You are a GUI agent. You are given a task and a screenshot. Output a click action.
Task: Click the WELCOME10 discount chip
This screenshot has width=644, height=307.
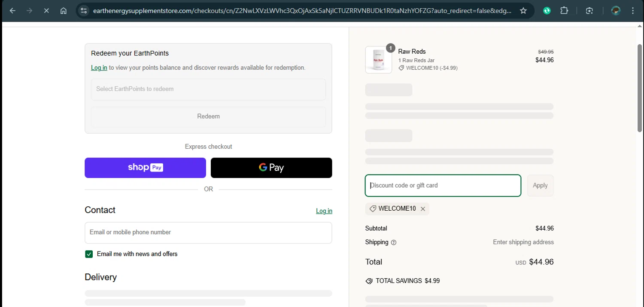[397, 209]
